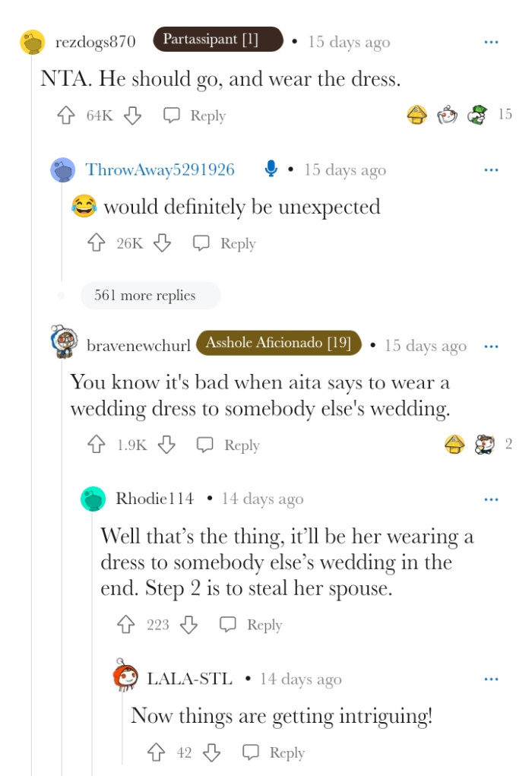
Task: Open overflow menu on LALA-STL's comment
Action: point(492,679)
